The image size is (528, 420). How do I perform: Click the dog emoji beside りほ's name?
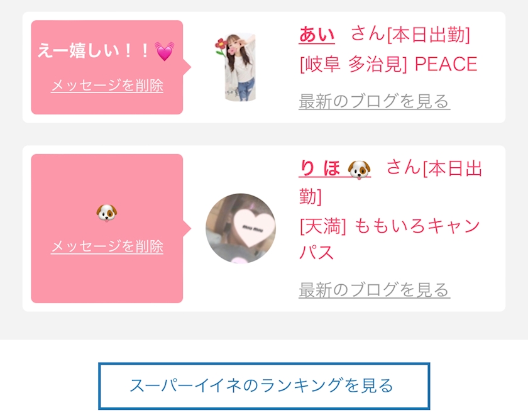[x=359, y=169]
